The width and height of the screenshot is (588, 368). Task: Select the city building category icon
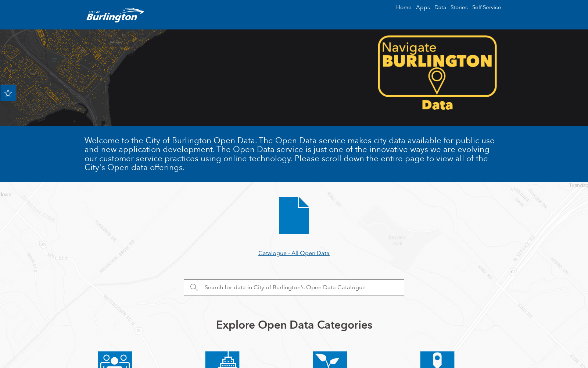[x=222, y=360]
